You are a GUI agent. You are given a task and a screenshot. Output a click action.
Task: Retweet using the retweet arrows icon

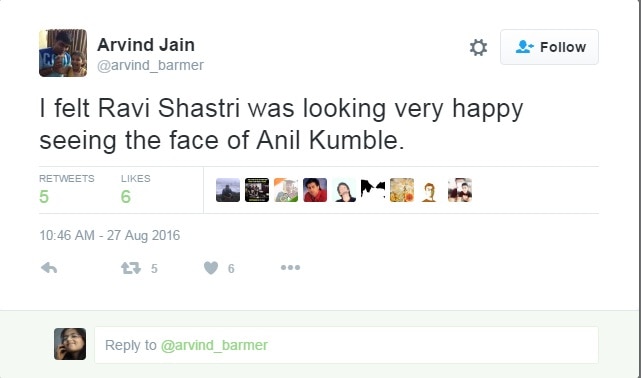click(x=131, y=268)
